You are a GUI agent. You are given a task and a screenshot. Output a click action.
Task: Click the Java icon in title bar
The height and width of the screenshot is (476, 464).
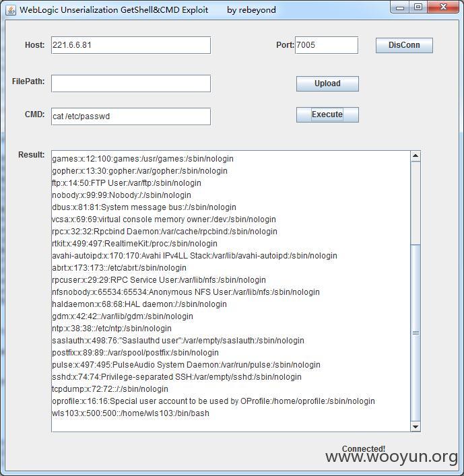11,10
